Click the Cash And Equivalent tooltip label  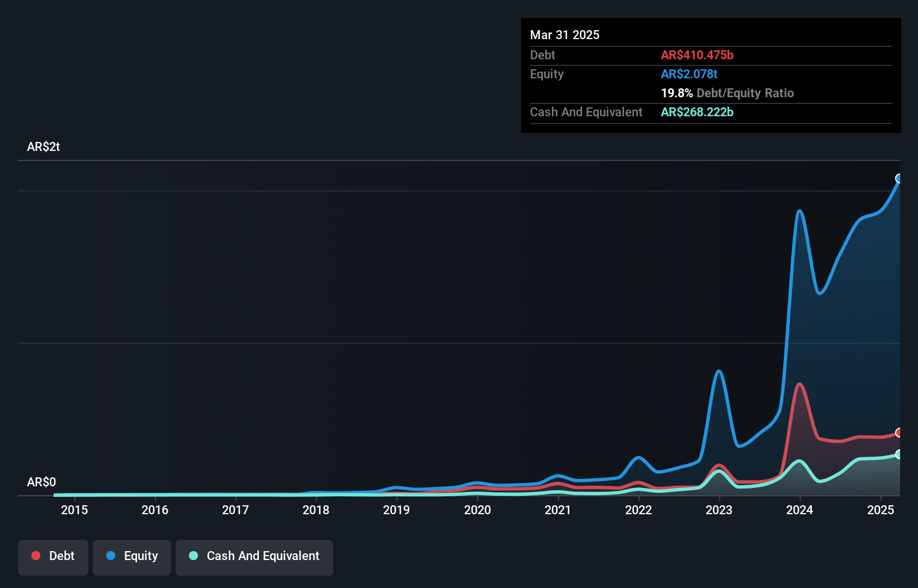point(586,112)
